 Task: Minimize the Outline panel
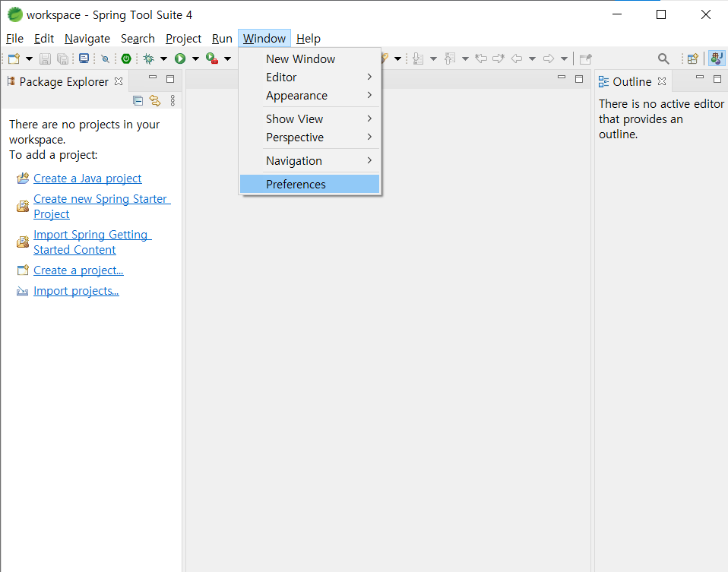(700, 77)
